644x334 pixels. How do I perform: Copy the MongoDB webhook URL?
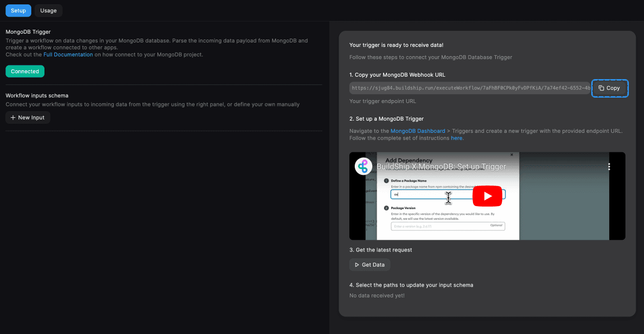[x=609, y=88]
